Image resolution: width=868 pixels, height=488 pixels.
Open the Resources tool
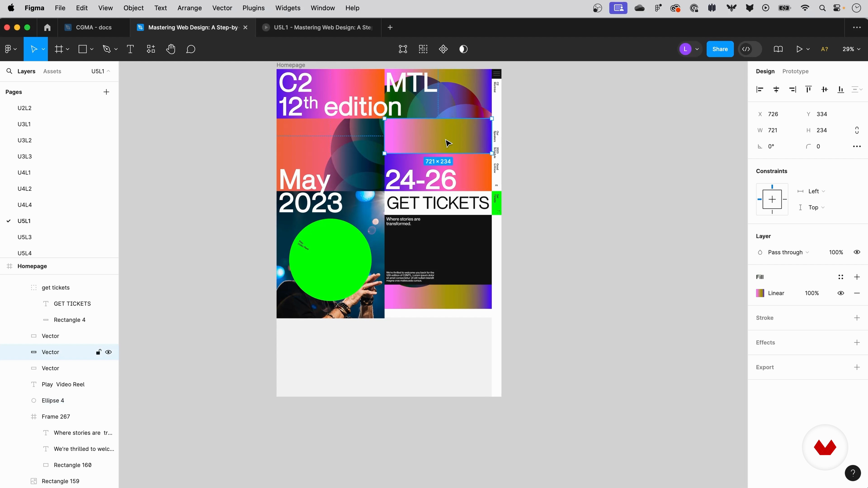coord(151,49)
